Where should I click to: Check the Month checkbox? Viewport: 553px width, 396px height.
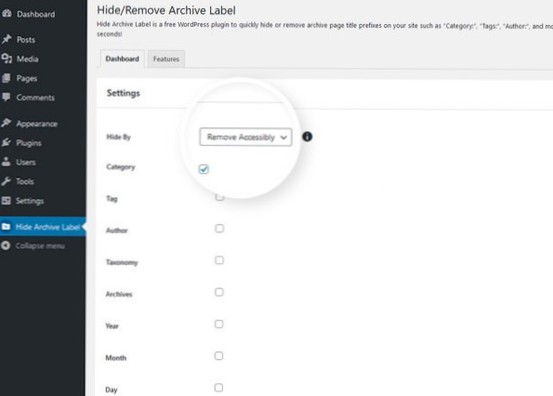219,356
